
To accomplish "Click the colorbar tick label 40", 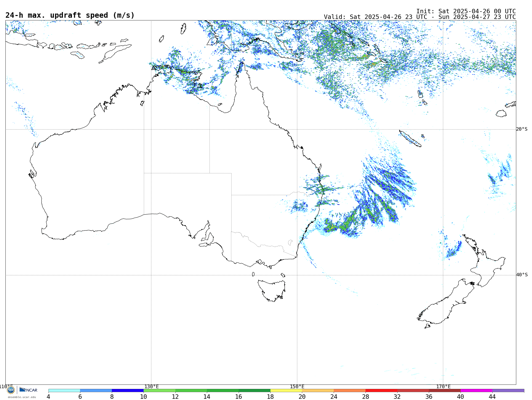I will (461, 397).
